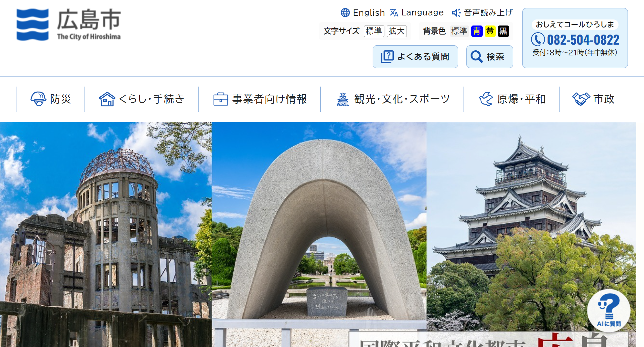Click the globe icon beside English
The image size is (644, 347).
point(345,13)
